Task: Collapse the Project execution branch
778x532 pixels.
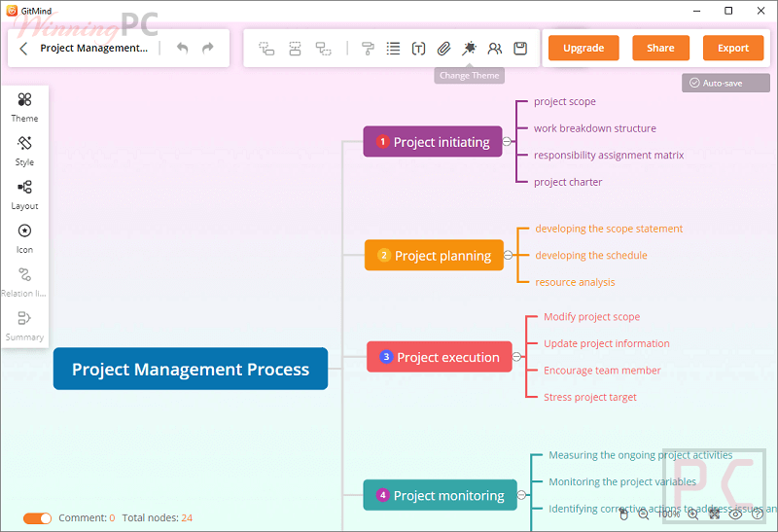Action: [x=517, y=357]
